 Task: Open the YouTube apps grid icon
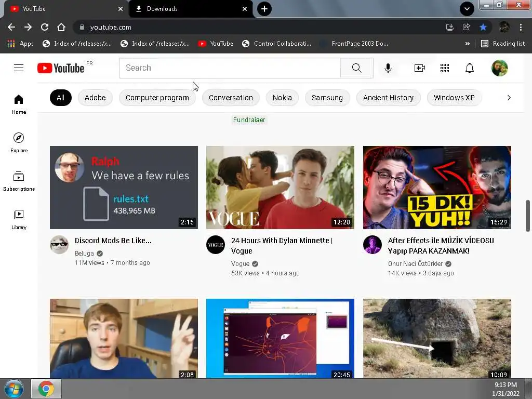point(445,68)
